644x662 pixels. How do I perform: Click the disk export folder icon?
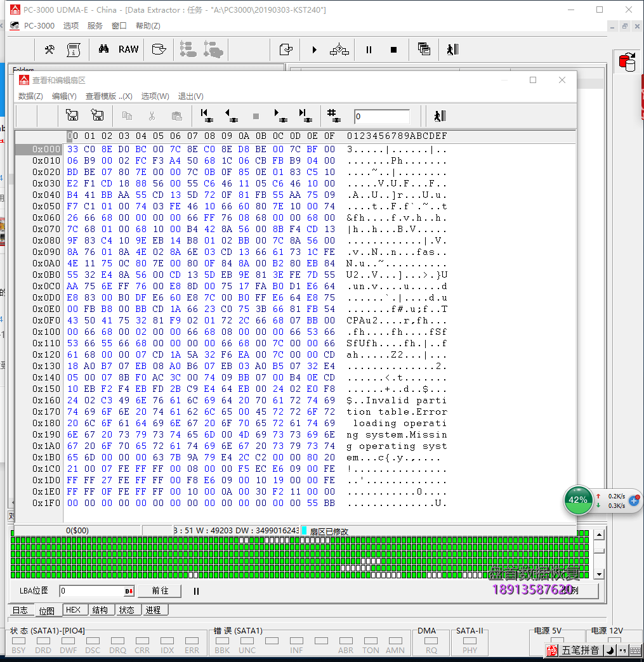[159, 50]
